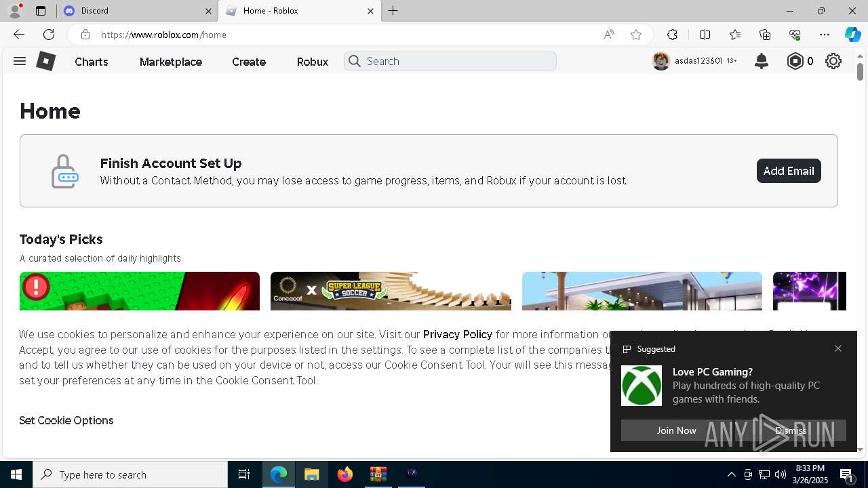Open the Collections icon
Viewport: 868px width, 488px height.
click(765, 35)
